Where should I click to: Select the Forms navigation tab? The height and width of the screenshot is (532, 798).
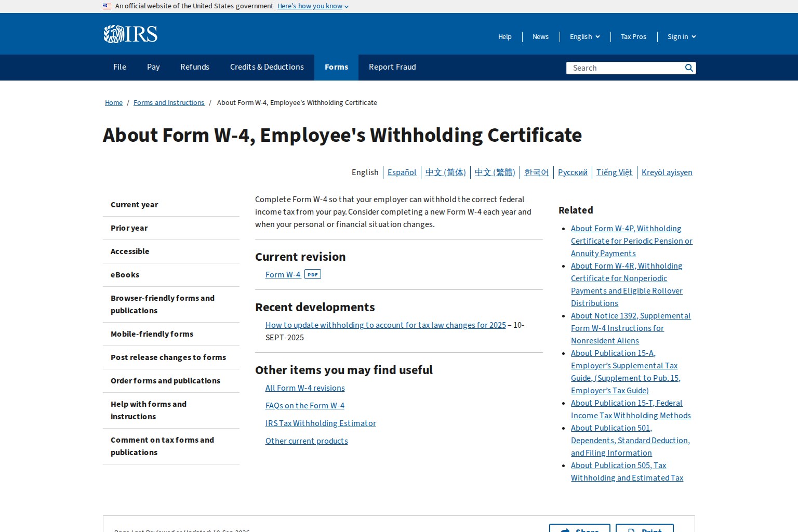coord(336,67)
